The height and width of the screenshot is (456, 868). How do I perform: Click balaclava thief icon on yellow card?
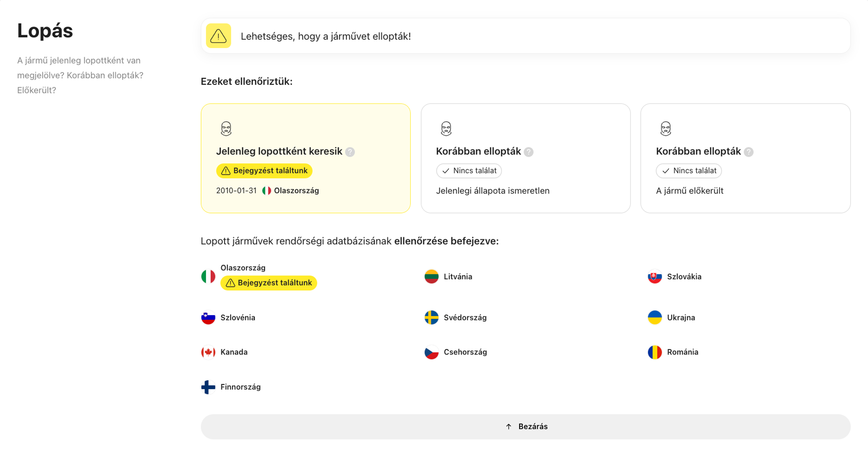[226, 128]
